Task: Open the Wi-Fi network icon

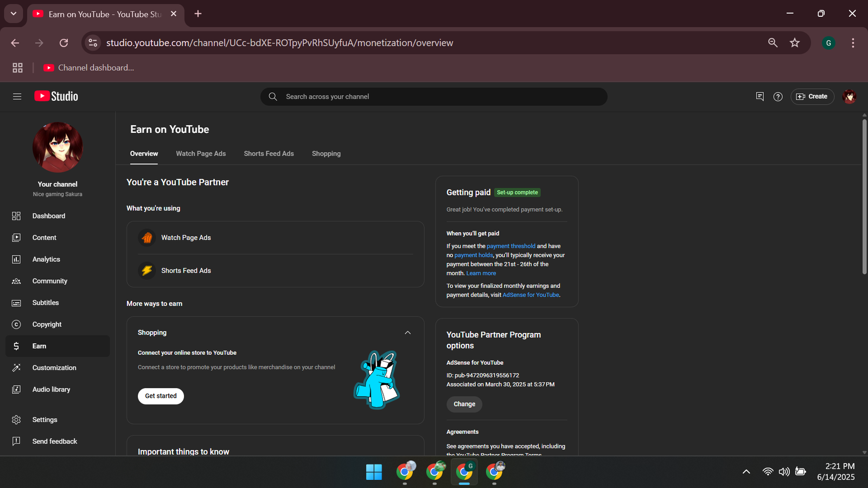Action: coord(768,472)
